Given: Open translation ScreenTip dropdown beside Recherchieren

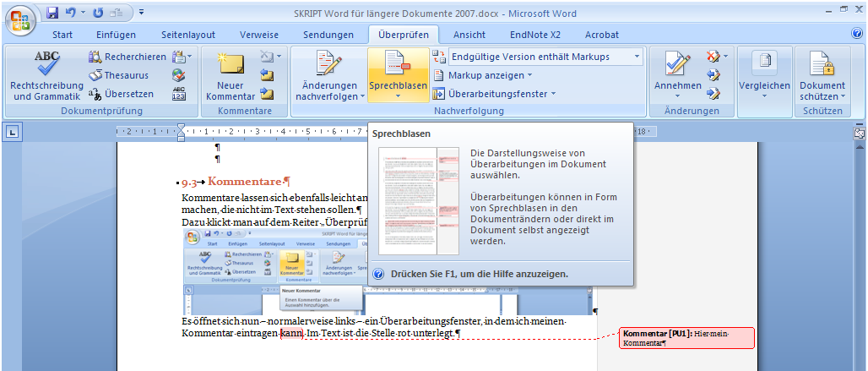Looking at the screenshot, I should 182,57.
